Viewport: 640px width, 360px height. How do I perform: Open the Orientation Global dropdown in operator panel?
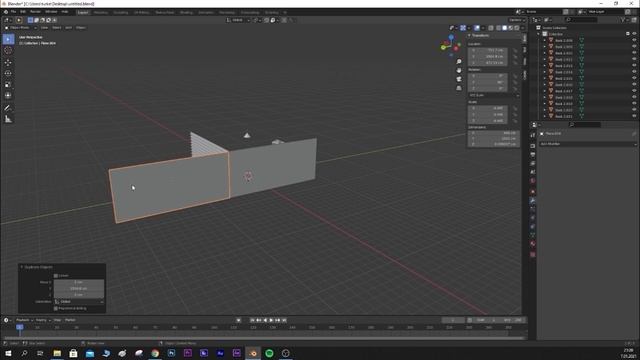coord(79,302)
